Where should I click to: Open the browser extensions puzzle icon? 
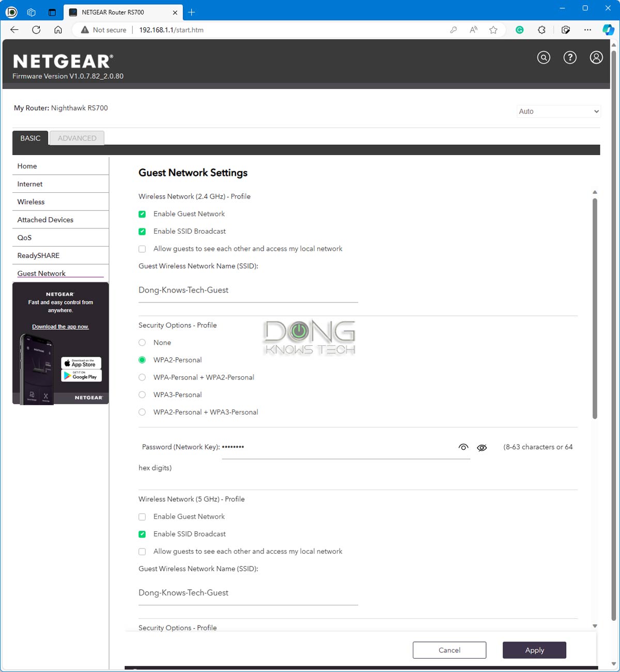(541, 30)
